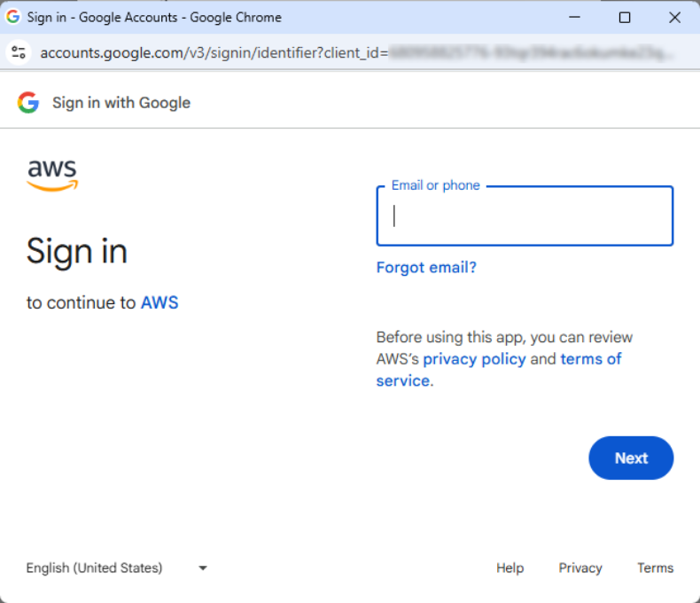Image resolution: width=700 pixels, height=603 pixels.
Task: Open the Privacy footer item
Action: pos(580,568)
